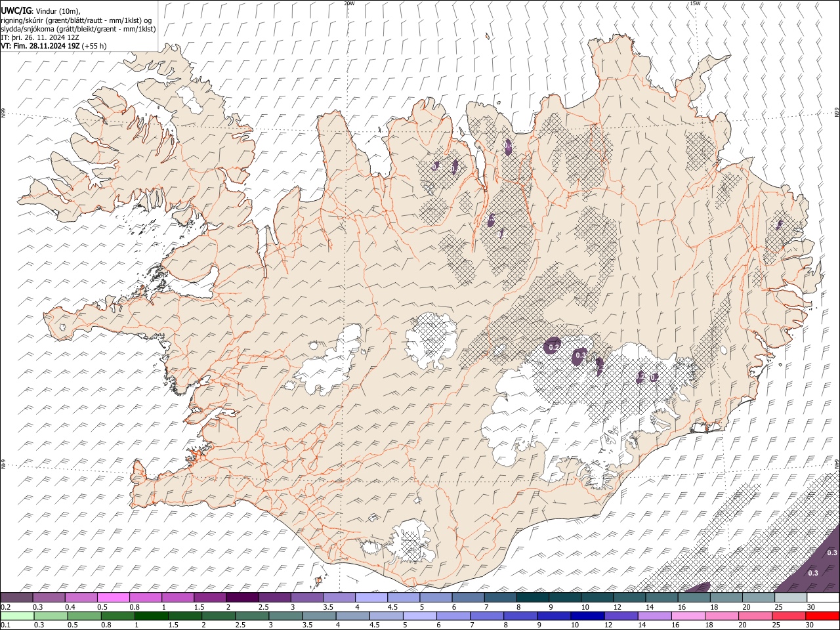840x630 pixels.
Task: Pick the lower-row pink swatch between 16 and 18
Action: [688, 616]
